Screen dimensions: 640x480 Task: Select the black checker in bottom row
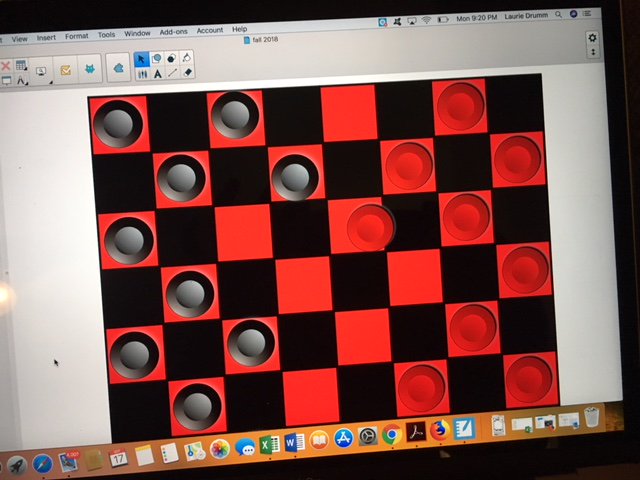198,407
